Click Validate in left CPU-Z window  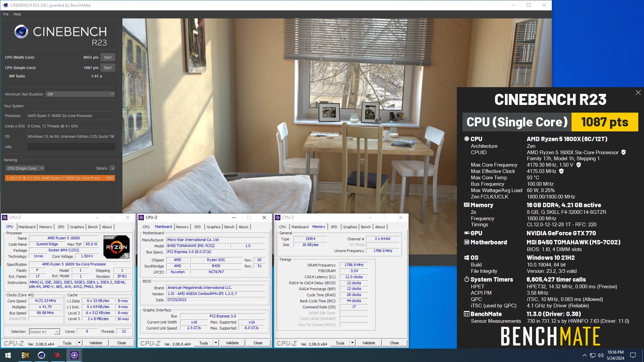point(96,343)
